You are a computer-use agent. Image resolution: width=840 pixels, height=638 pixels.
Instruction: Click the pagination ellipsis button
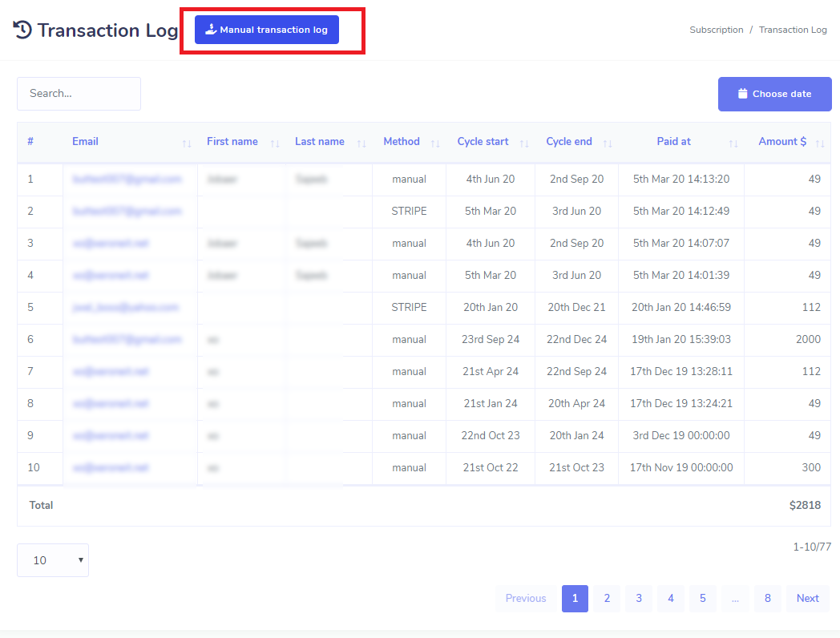click(x=735, y=599)
